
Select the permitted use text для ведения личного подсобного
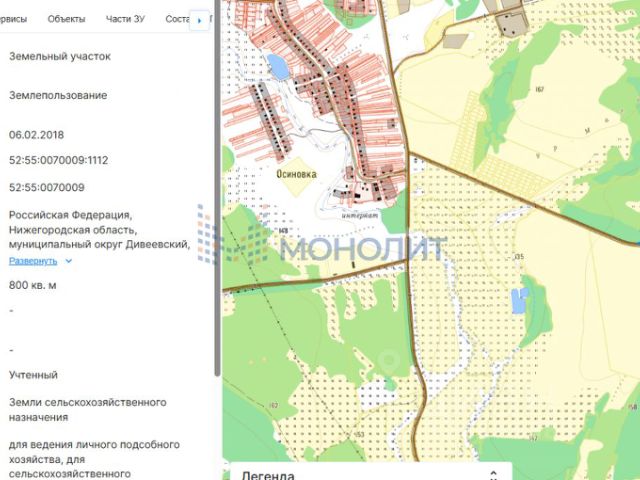tap(94, 444)
